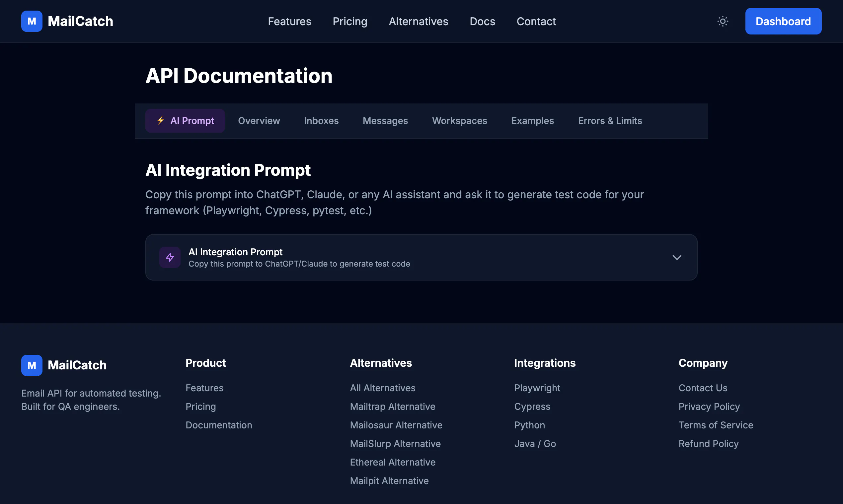This screenshot has width=843, height=504.
Task: Click the MailCatch logo icon in footer
Action: pyautogui.click(x=32, y=365)
